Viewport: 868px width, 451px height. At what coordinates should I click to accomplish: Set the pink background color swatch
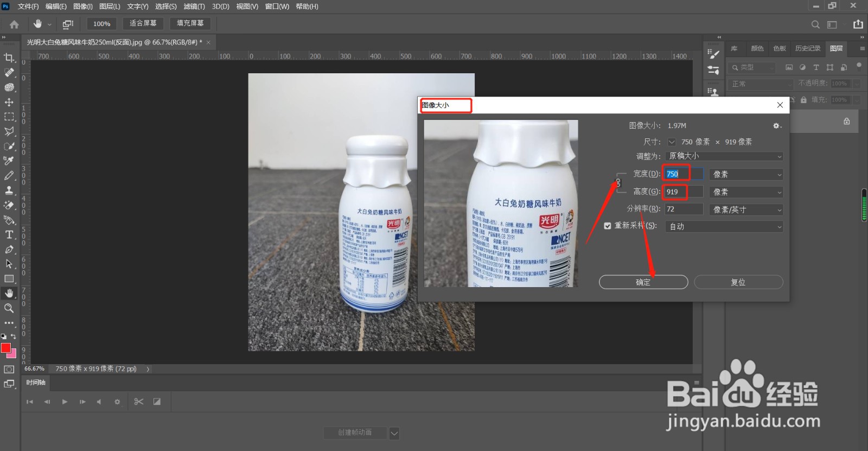[x=13, y=354]
